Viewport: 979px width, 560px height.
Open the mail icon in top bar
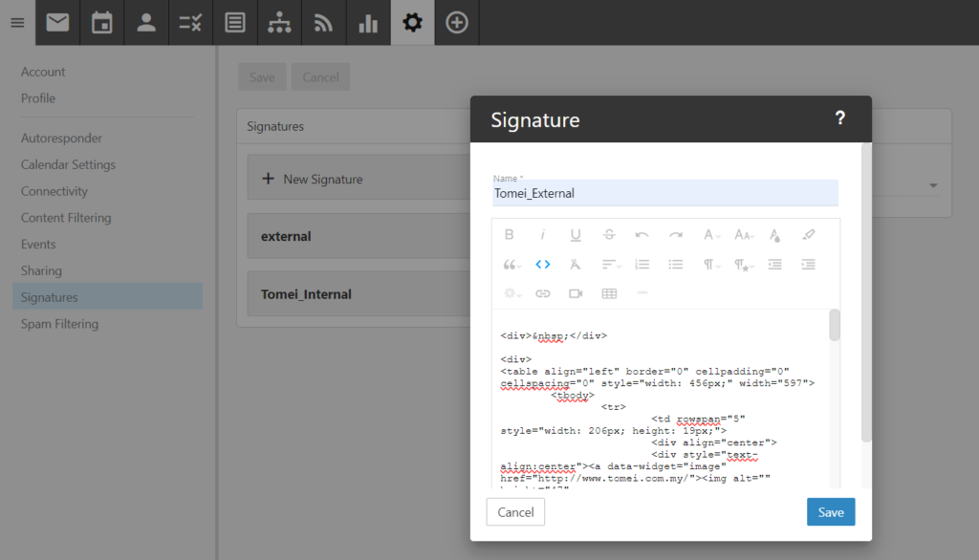tap(57, 23)
